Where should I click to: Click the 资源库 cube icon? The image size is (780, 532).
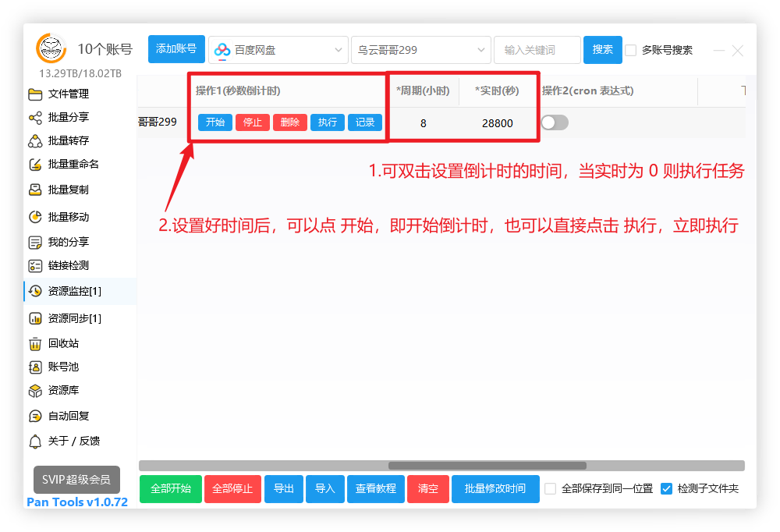tap(35, 391)
